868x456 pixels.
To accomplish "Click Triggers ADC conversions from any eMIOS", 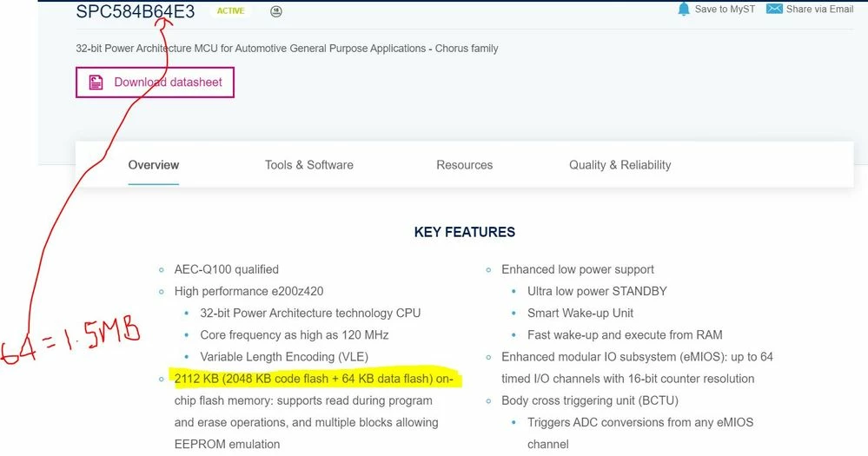I will (640, 422).
